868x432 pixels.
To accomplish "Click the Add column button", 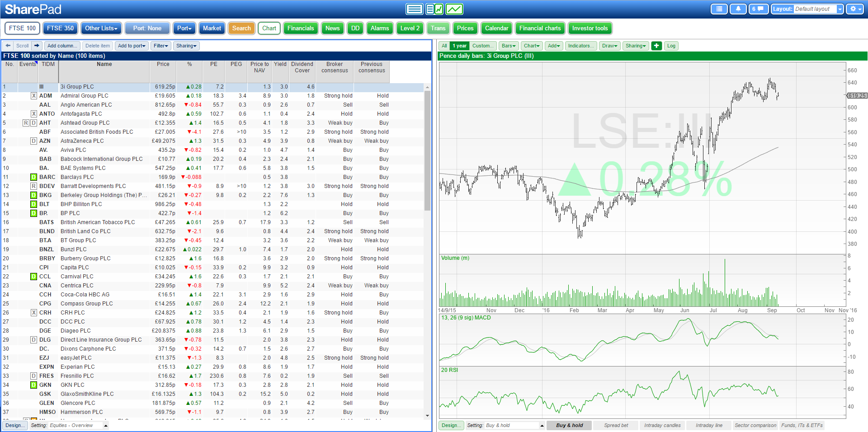I will (x=62, y=46).
